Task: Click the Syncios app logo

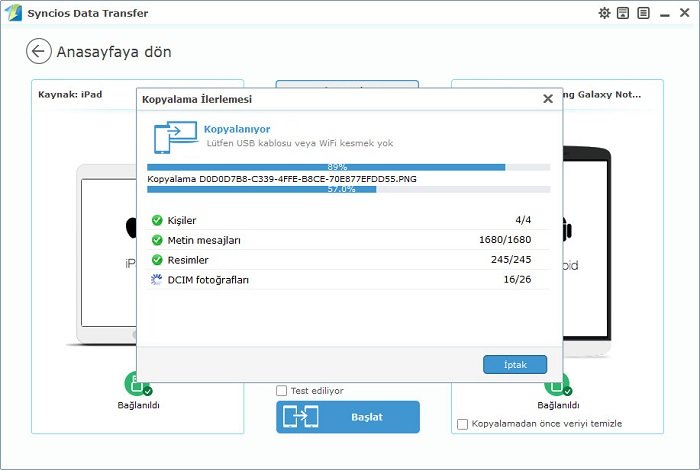Action: point(13,12)
